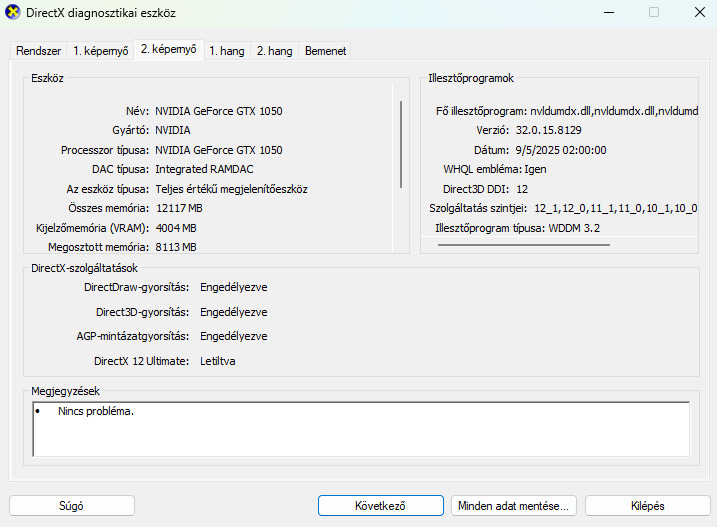The image size is (717, 527).
Task: Click inside the Megjegyzések notes box
Action: (x=361, y=429)
